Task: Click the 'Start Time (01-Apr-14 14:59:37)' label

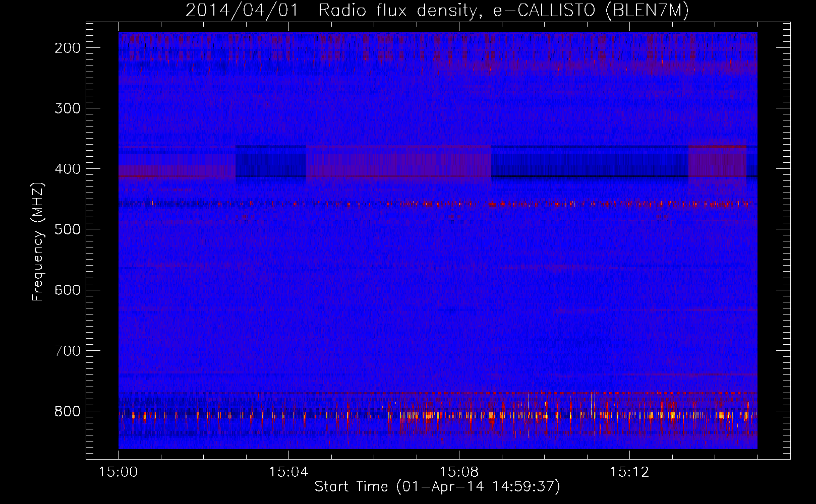Action: point(437,487)
